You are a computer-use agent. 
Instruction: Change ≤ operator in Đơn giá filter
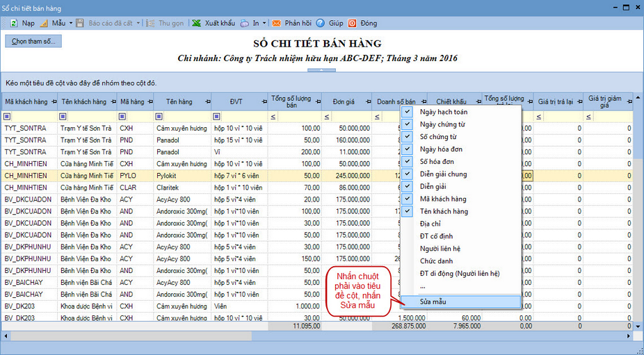click(326, 117)
